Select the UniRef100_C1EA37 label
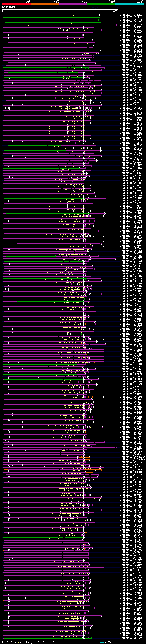Image resolution: width=146 pixels, height=644 pixels. pos(131,625)
